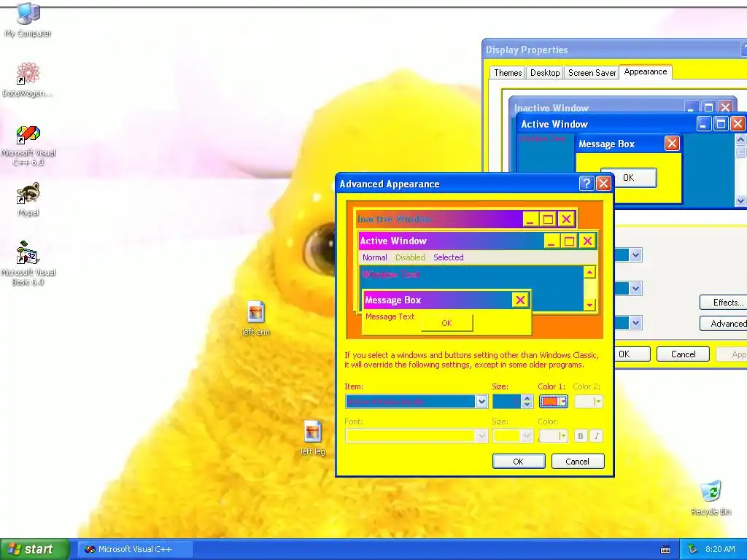Viewport: 747px width, 560px height.
Task: Click 'Selected' menu item in the preview
Action: pyautogui.click(x=449, y=257)
